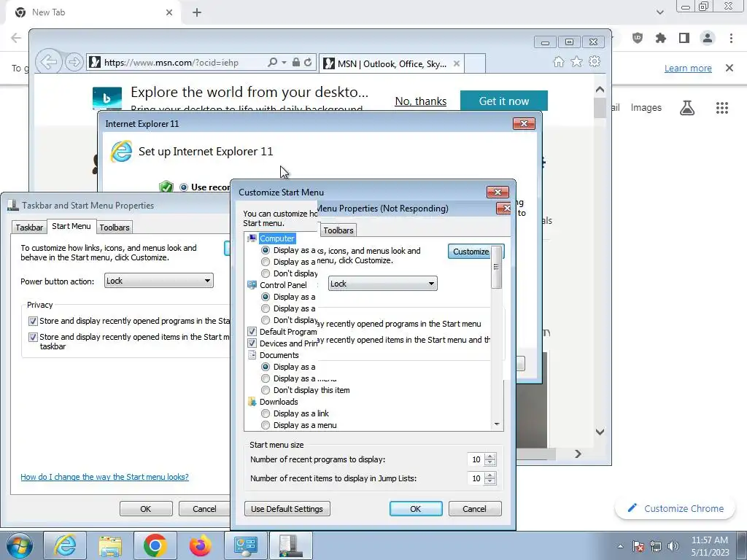Click the IE address bar search icon
Image resolution: width=747 pixels, height=560 pixels.
[273, 63]
